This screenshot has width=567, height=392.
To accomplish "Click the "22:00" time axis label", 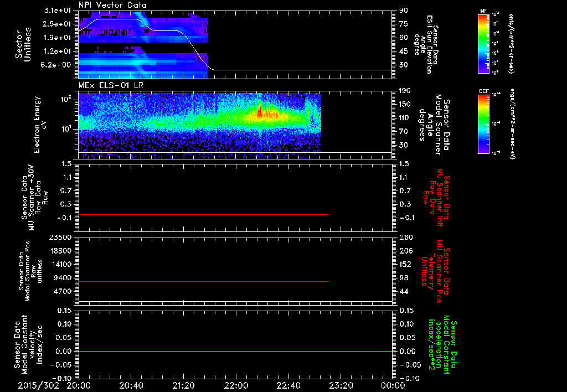I will point(236,385).
